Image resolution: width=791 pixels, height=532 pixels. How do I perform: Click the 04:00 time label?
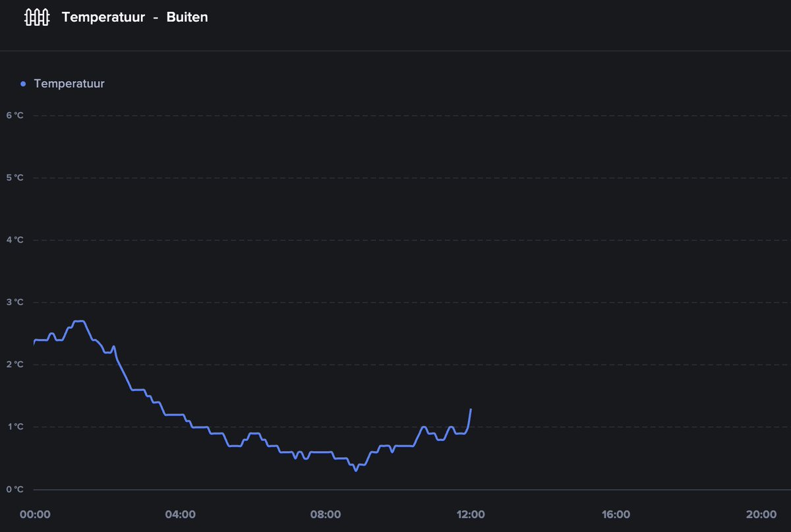180,514
